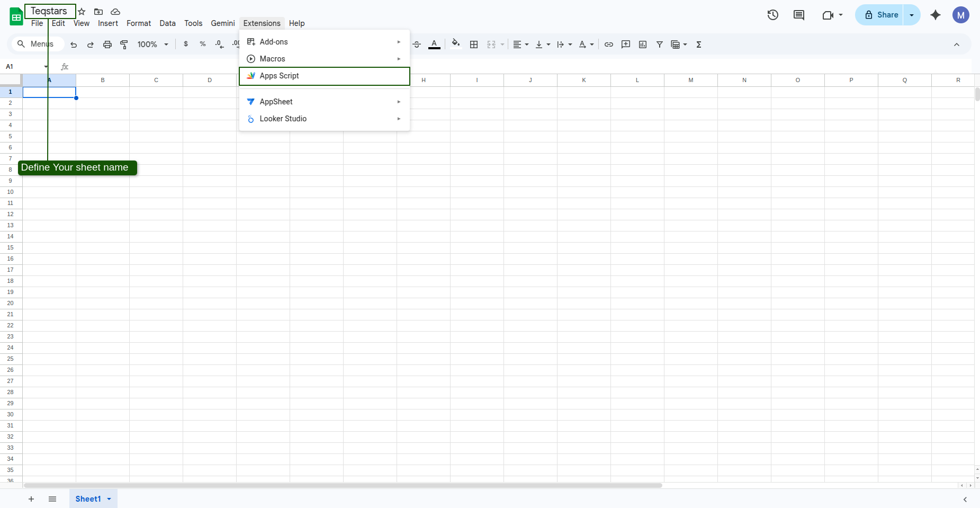
Task: Insert a link
Action: point(609,44)
